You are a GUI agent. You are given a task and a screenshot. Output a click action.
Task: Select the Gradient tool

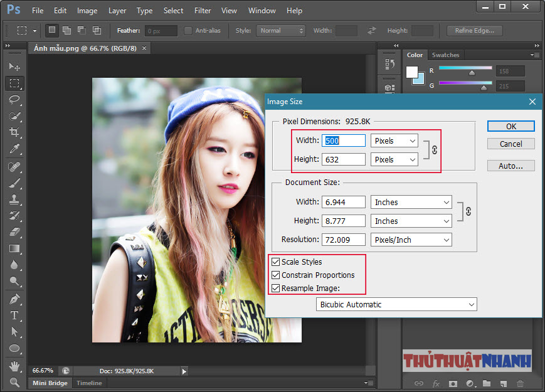point(14,248)
